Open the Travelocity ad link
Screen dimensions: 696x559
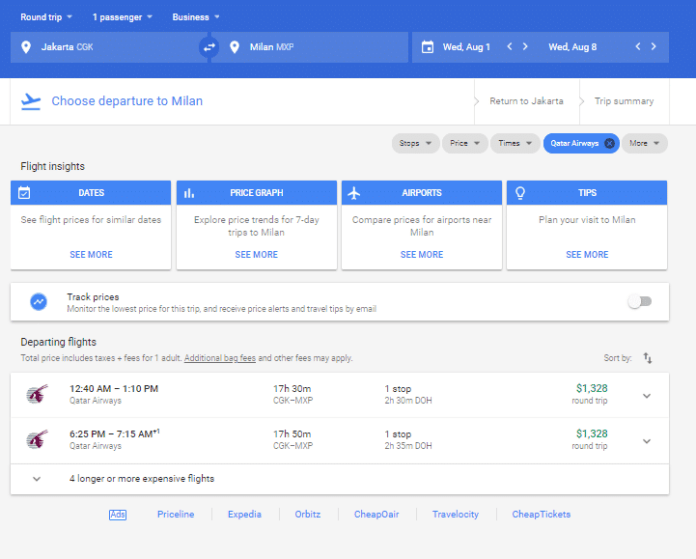[455, 515]
